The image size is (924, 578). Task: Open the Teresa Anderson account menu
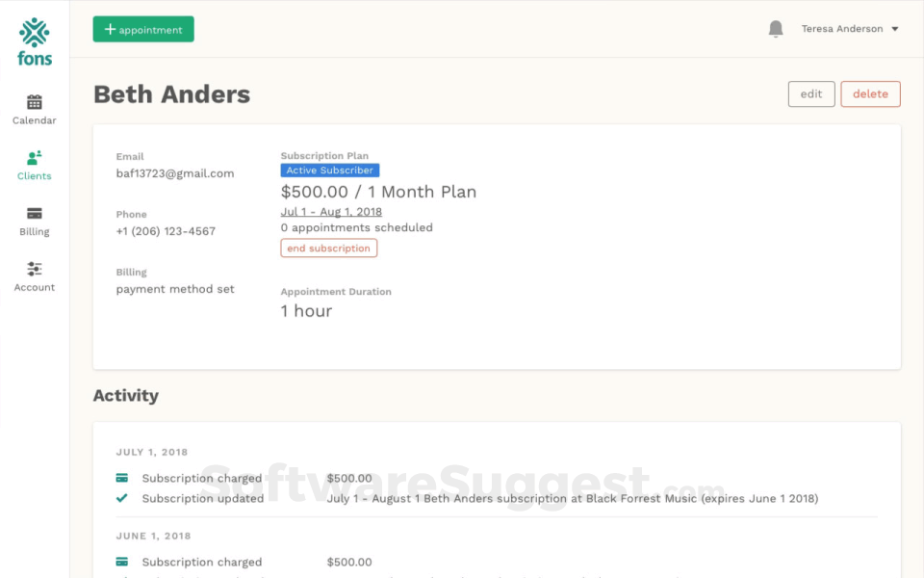point(841,29)
